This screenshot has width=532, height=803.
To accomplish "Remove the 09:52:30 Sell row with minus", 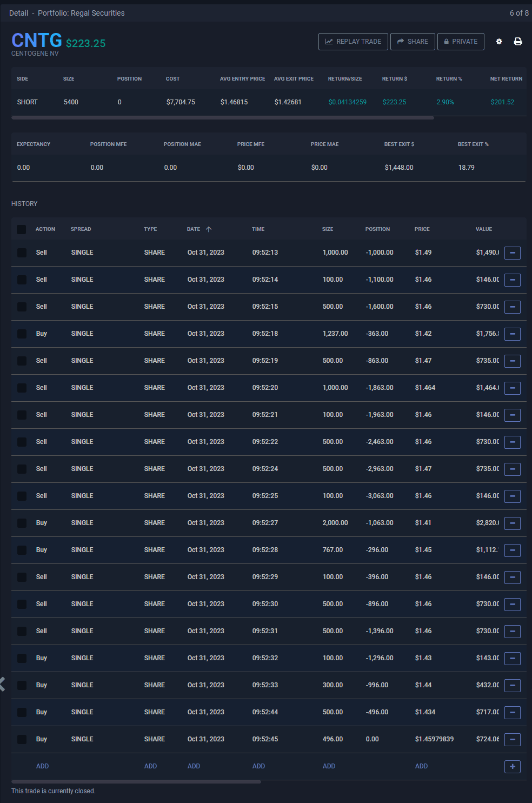I will [513, 604].
